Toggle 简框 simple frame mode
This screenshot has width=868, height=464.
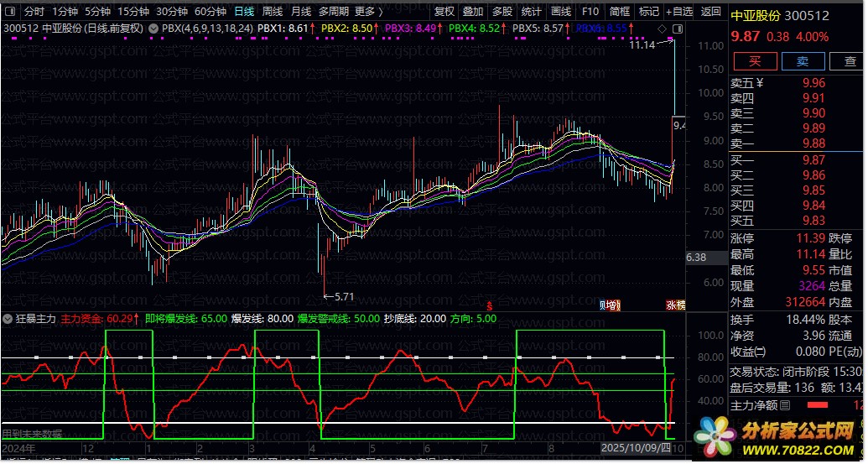[619, 12]
